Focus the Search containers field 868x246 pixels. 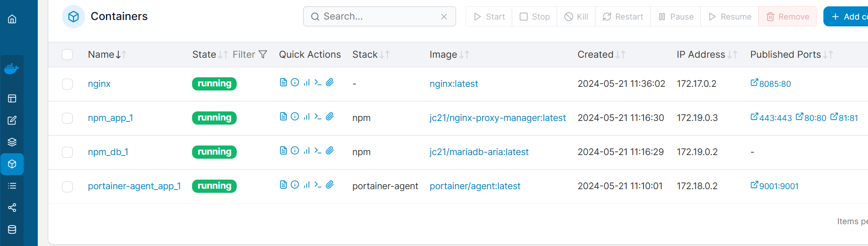[x=380, y=17]
